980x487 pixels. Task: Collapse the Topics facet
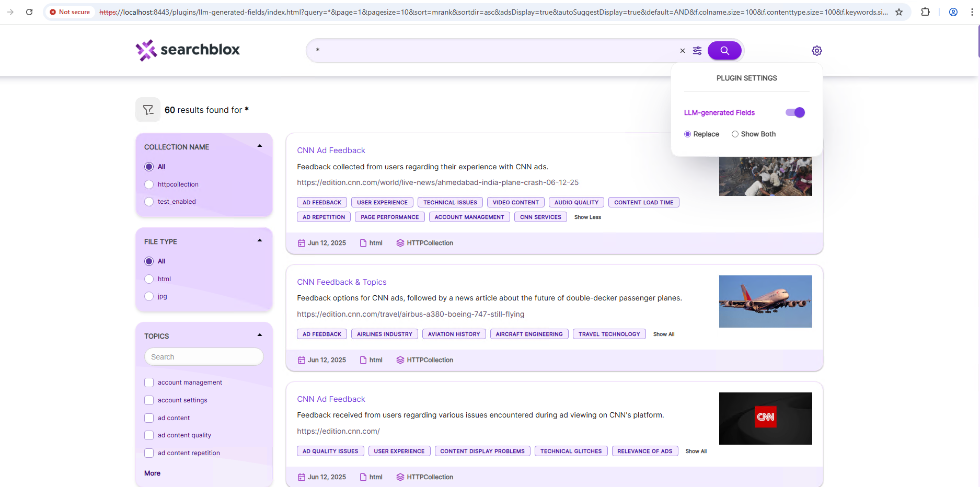click(x=260, y=335)
